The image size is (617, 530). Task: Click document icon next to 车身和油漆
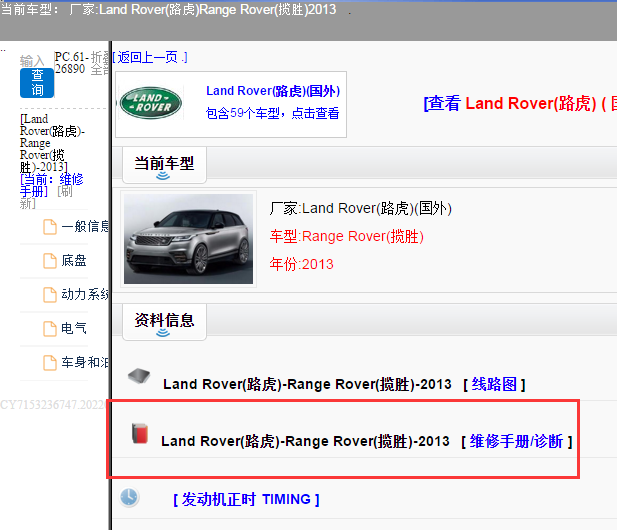(x=50, y=362)
